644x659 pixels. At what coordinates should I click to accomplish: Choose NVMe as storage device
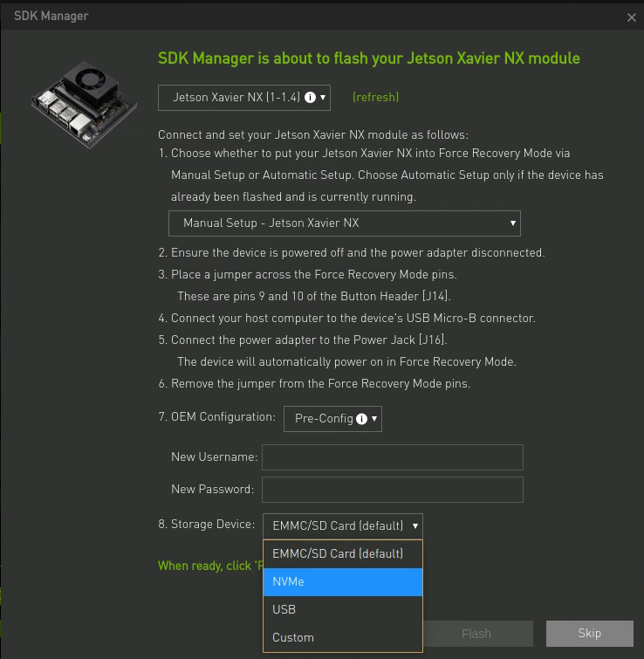point(343,581)
